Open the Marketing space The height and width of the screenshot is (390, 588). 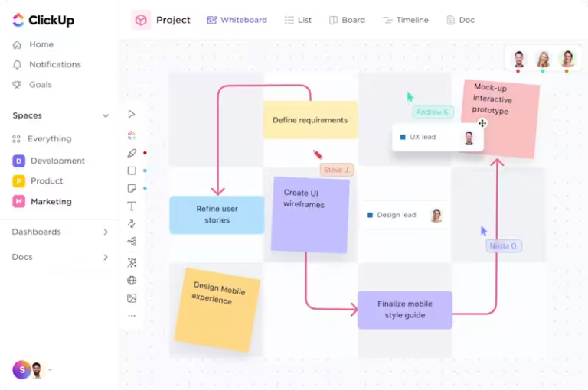pos(42,202)
